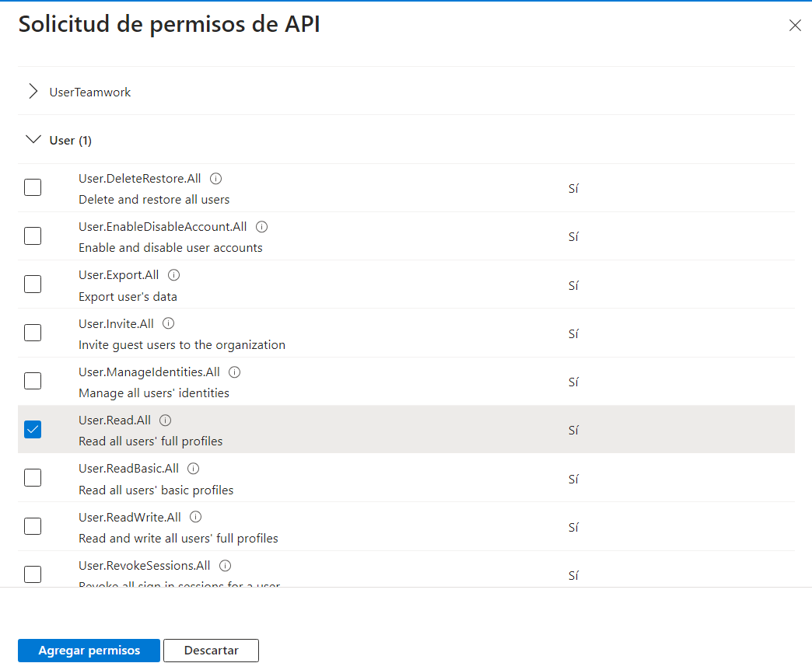The width and height of the screenshot is (812, 670).
Task: Click info icon next to User.RevokeSessions.All
Action: click(x=226, y=565)
